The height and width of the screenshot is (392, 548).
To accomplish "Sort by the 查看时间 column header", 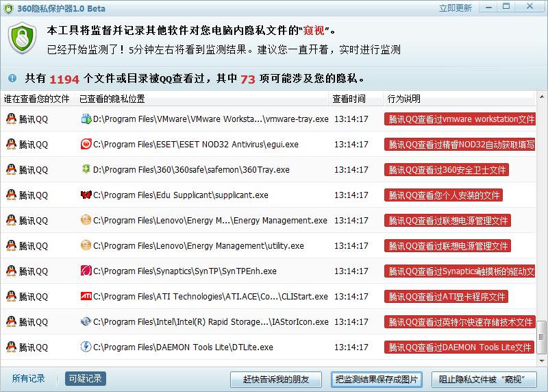I will 356,99.
